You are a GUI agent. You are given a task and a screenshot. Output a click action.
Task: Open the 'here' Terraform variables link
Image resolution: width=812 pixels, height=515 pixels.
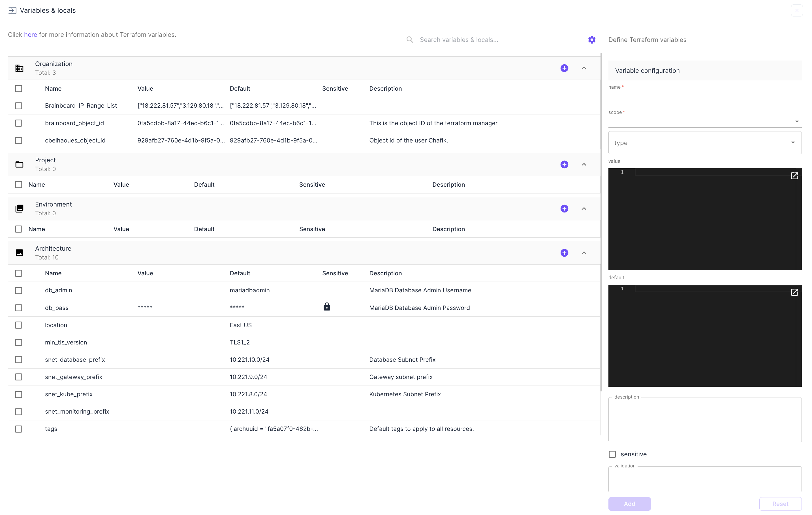point(30,35)
